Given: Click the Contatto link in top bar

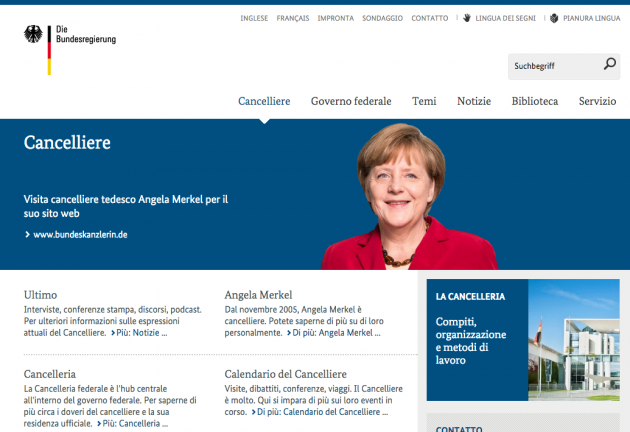Looking at the screenshot, I should [429, 18].
